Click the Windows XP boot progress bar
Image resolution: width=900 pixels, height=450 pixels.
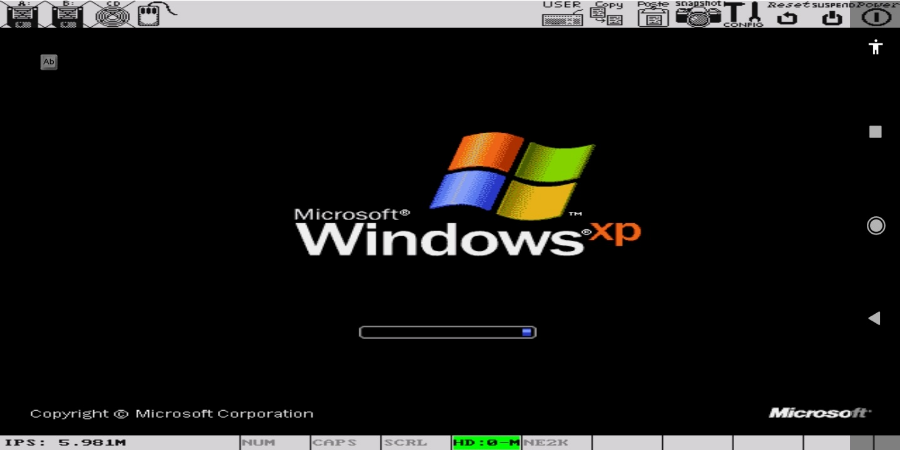point(448,332)
